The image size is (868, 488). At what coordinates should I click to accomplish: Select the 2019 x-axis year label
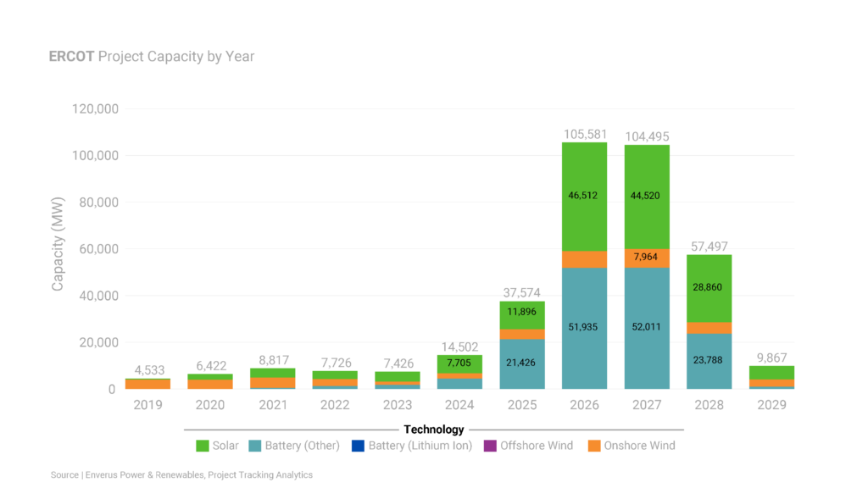pyautogui.click(x=147, y=405)
